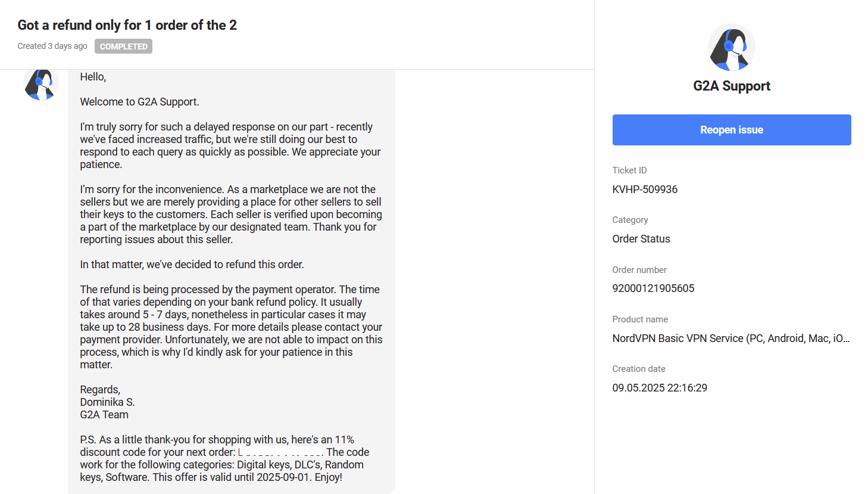Click the COMPLETED status badge
Viewport: 868px width, 494px height.
123,46
